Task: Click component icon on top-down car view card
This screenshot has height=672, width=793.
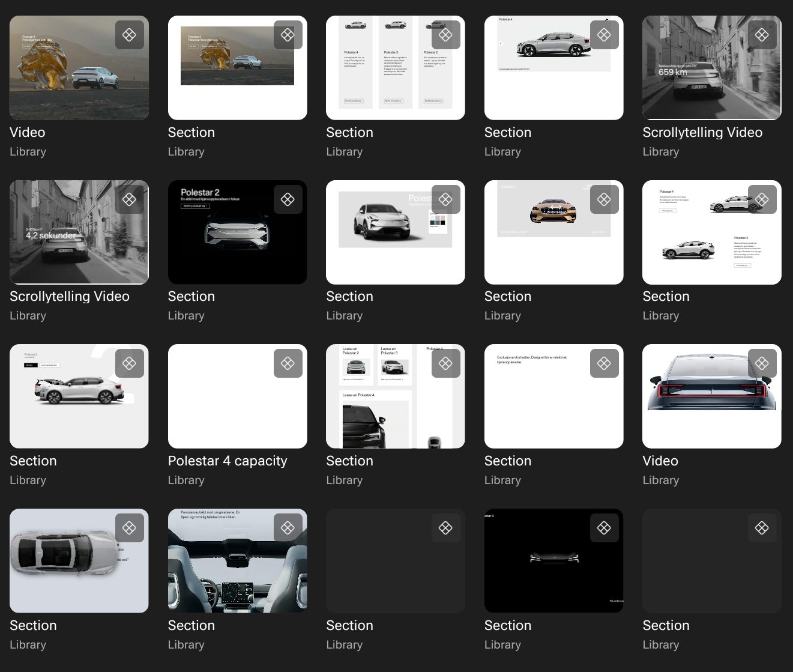Action: [130, 528]
